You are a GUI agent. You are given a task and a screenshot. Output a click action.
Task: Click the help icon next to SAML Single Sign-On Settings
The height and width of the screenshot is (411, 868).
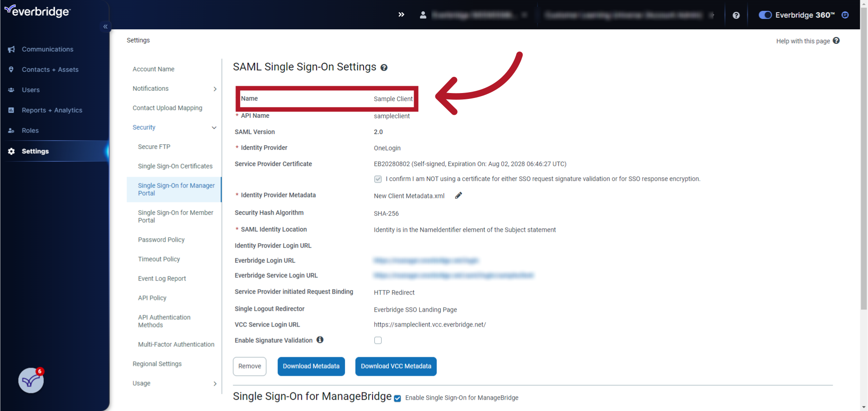[384, 67]
